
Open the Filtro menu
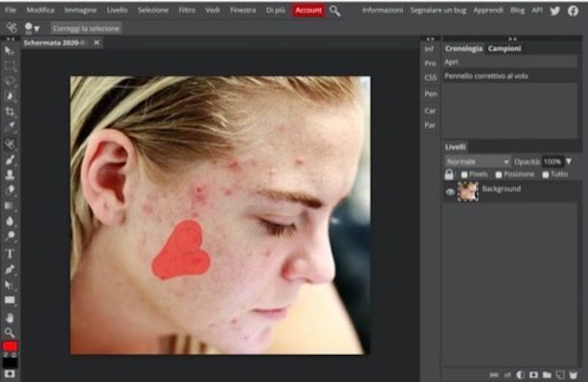point(187,11)
